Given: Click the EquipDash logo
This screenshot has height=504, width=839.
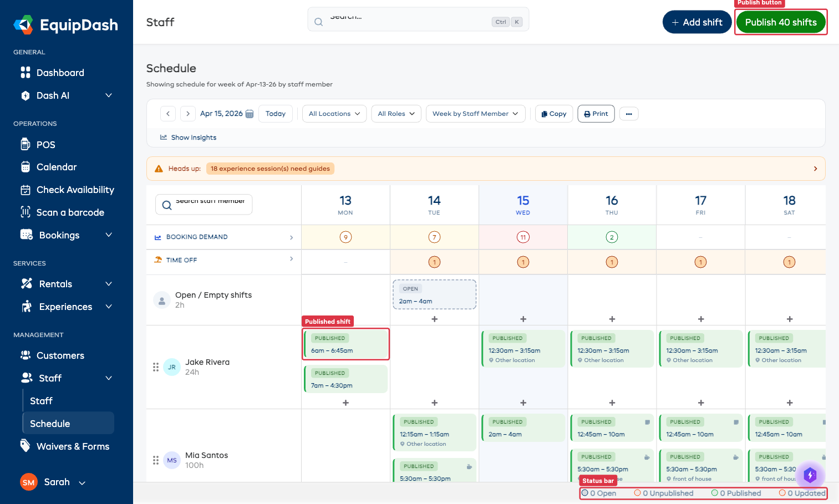Looking at the screenshot, I should (65, 25).
